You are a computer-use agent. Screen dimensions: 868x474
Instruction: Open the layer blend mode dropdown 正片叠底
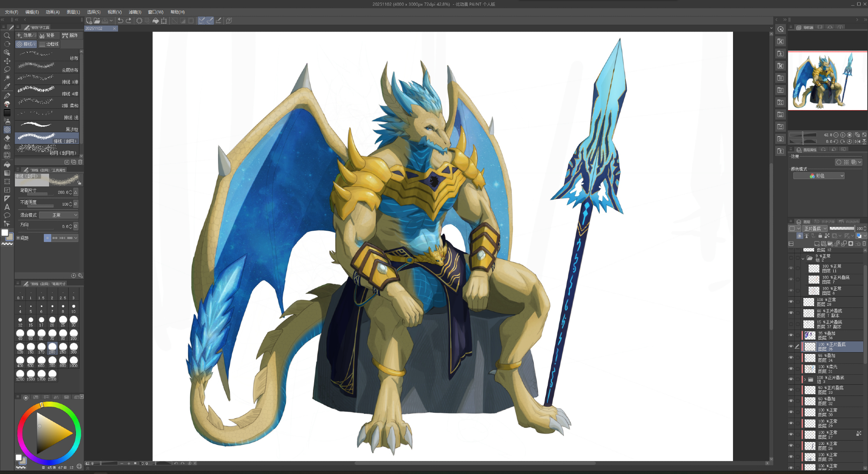[815, 229]
